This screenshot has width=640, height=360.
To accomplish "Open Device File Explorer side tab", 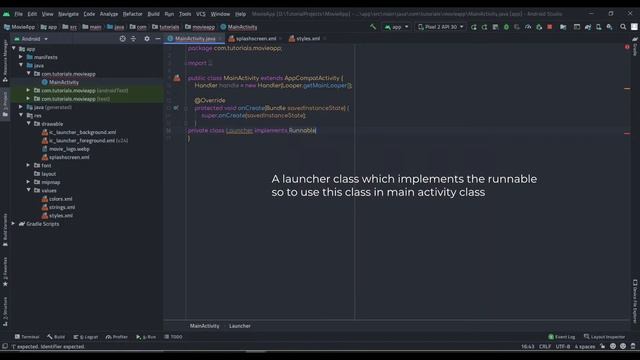I will (x=635, y=301).
